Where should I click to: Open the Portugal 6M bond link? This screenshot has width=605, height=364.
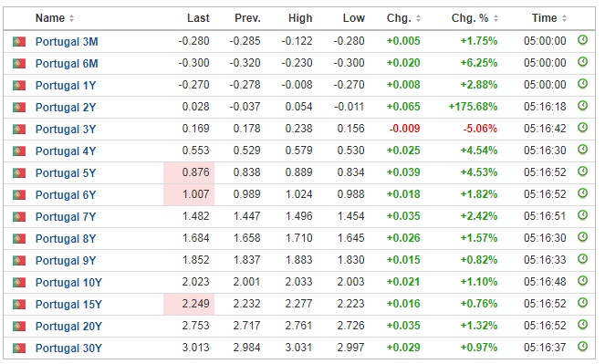pos(67,63)
